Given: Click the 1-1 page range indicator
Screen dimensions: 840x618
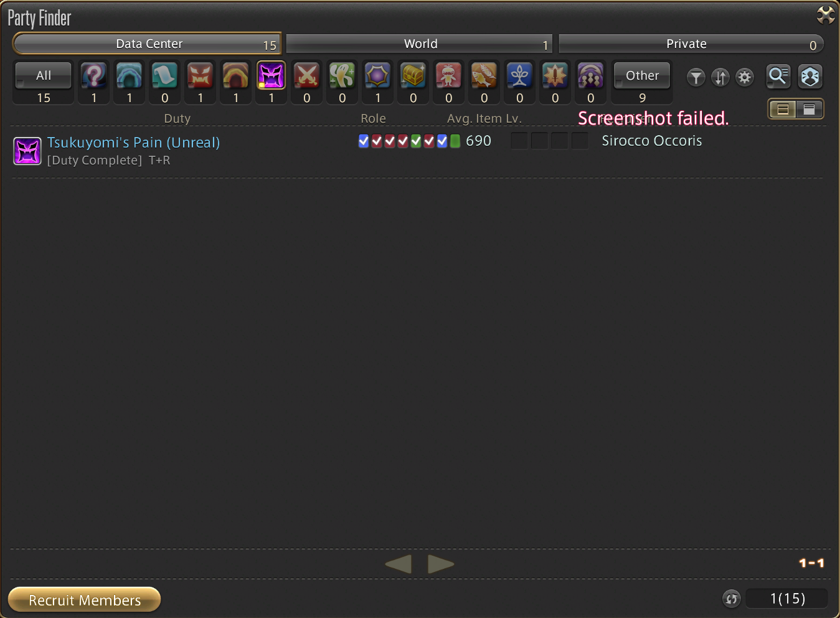Looking at the screenshot, I should click(x=812, y=563).
